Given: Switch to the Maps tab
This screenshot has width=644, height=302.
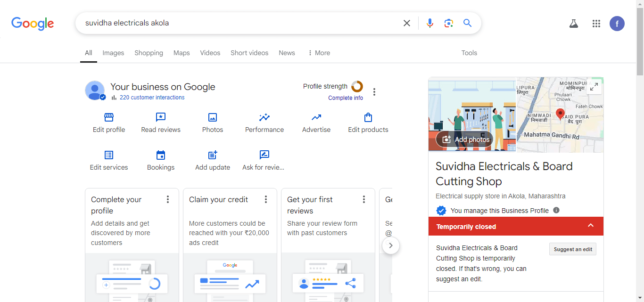Looking at the screenshot, I should [182, 53].
